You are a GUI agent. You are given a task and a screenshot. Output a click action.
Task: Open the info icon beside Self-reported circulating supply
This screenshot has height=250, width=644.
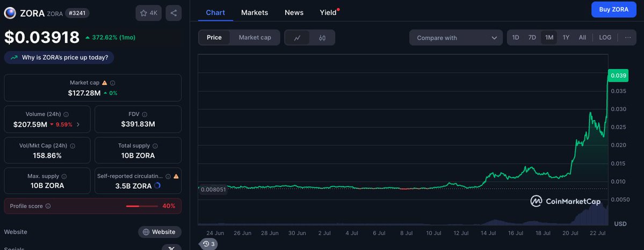tap(168, 176)
